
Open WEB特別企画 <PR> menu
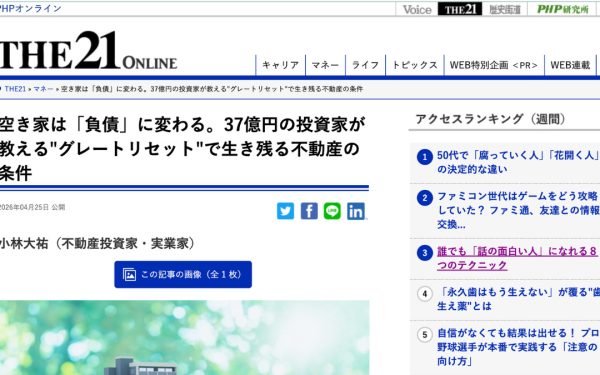click(x=494, y=65)
